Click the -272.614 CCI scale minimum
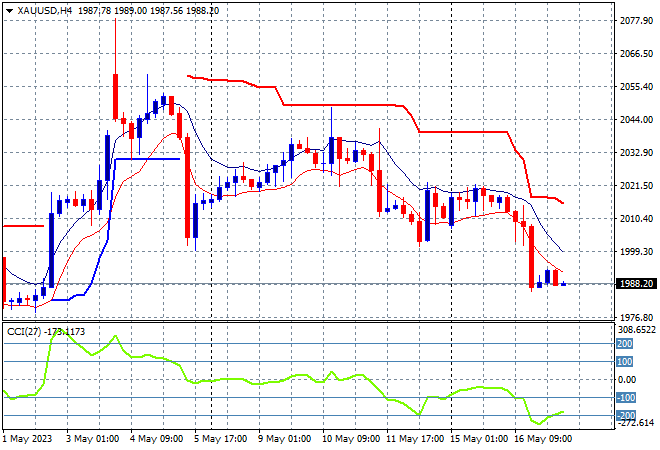Image resolution: width=660 pixels, height=450 pixels. click(x=636, y=423)
